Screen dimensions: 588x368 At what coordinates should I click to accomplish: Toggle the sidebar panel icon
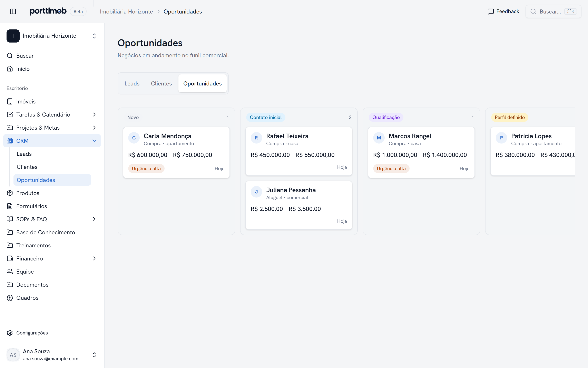pos(13,11)
